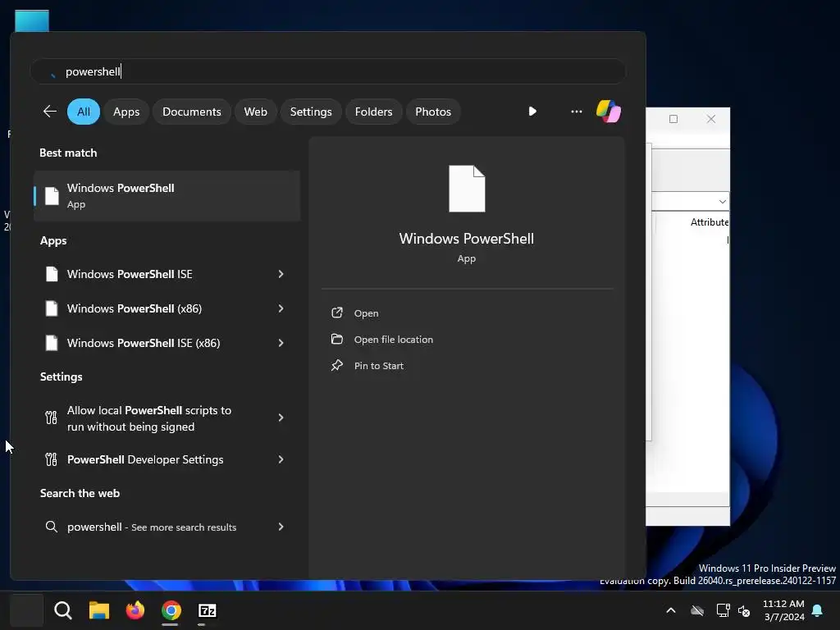Screen dimensions: 840x630
Task: Click the Attribute column header in background window
Action: (x=710, y=221)
